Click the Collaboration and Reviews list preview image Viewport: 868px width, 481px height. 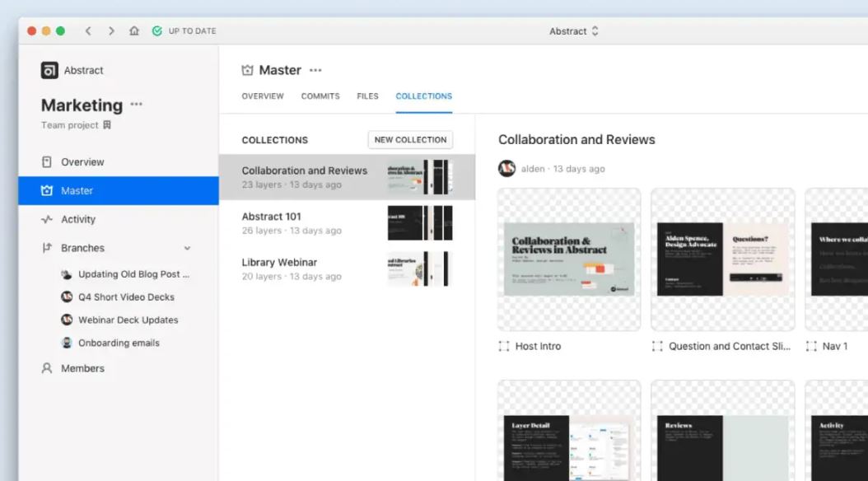click(420, 177)
